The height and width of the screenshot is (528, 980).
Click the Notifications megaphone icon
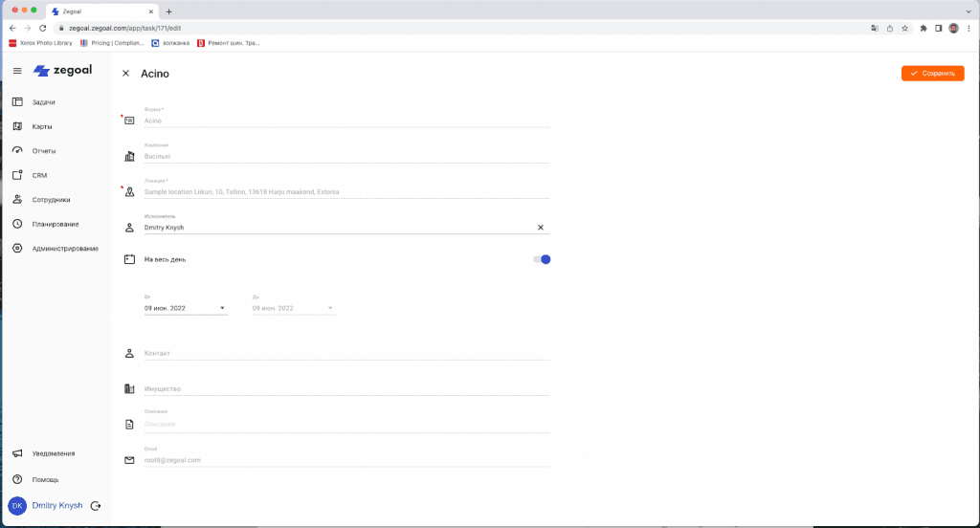(17, 453)
